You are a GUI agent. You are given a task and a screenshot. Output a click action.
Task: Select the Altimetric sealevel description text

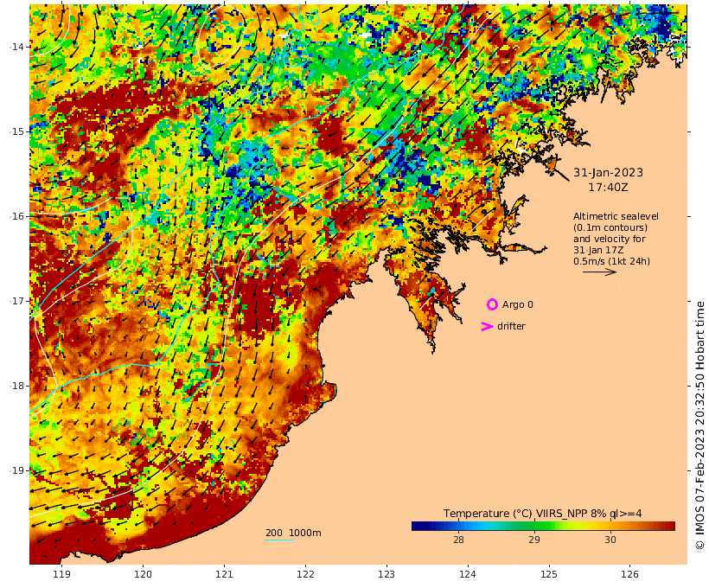click(x=616, y=239)
